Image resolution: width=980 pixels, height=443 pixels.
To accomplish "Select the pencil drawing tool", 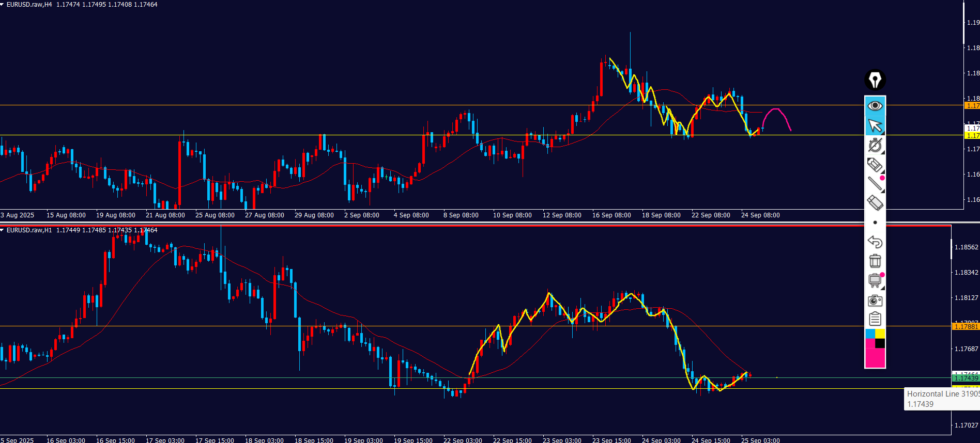I will coord(875,165).
